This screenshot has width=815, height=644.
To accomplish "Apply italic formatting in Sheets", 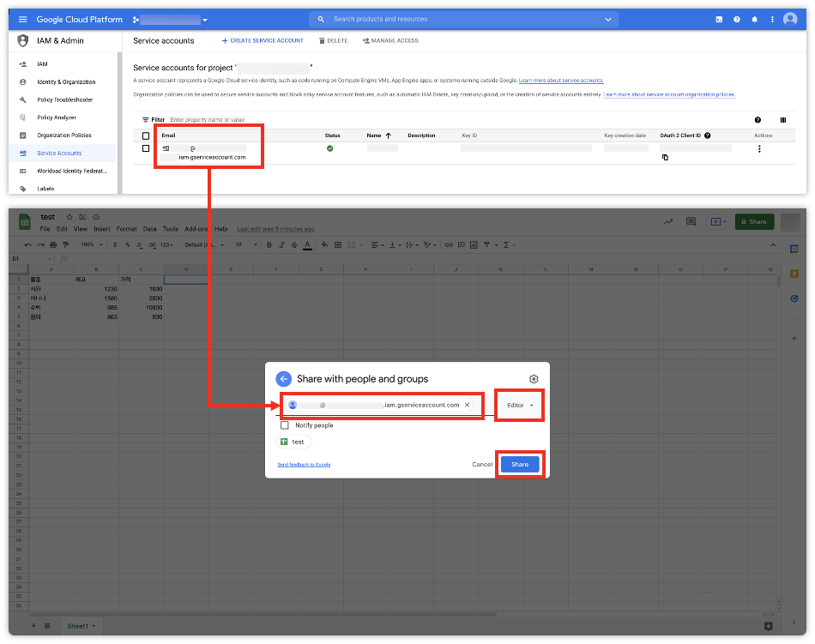I will [281, 244].
